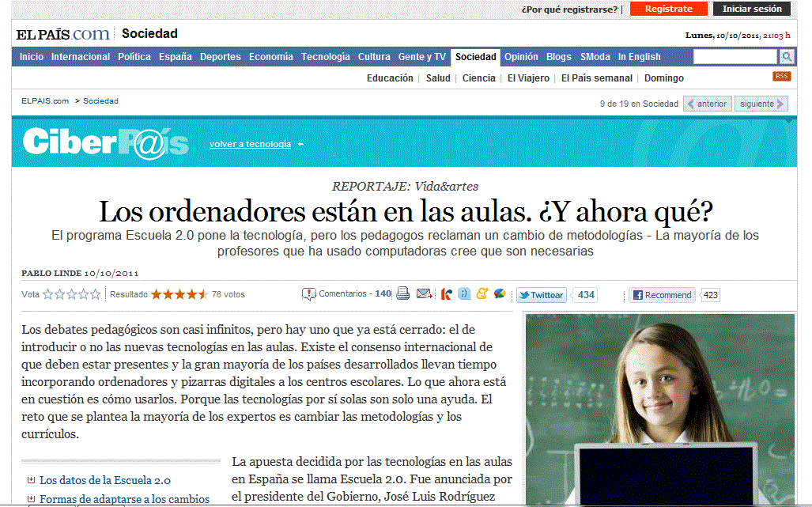Click the girl with laptop photo
Image resolution: width=812 pixels, height=507 pixels.
pyautogui.click(x=659, y=409)
